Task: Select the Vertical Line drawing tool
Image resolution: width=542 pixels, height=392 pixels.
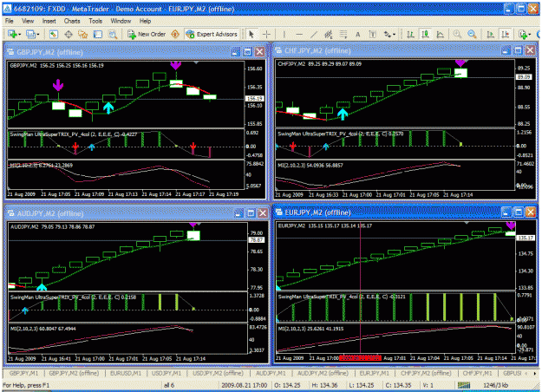Action: coord(284,34)
